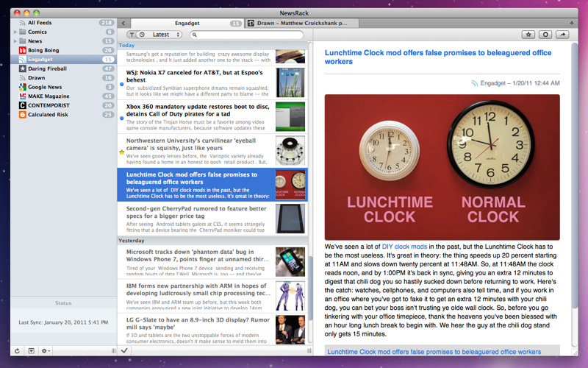Click the Daring Fireball star icon
Viewport: 588px width, 368px height.
(x=23, y=68)
